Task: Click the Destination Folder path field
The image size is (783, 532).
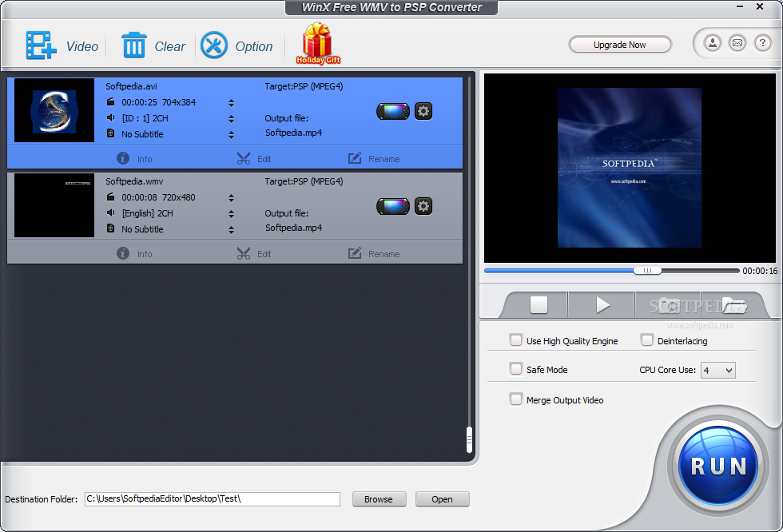Action: point(213,499)
